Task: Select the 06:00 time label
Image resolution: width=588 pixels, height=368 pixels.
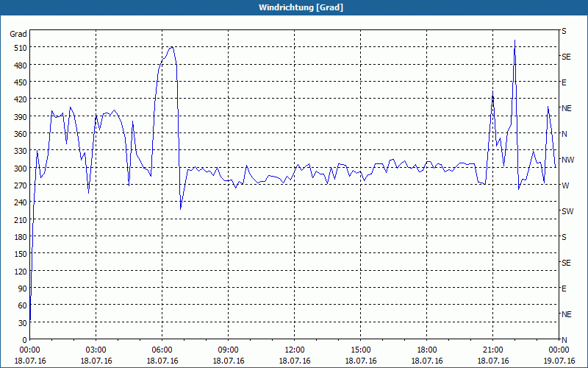Action: 162,350
